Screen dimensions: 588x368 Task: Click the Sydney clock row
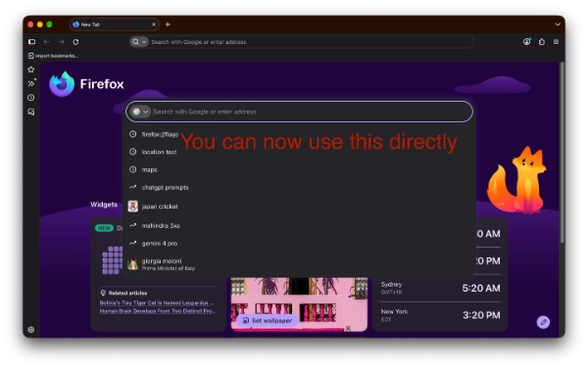440,288
